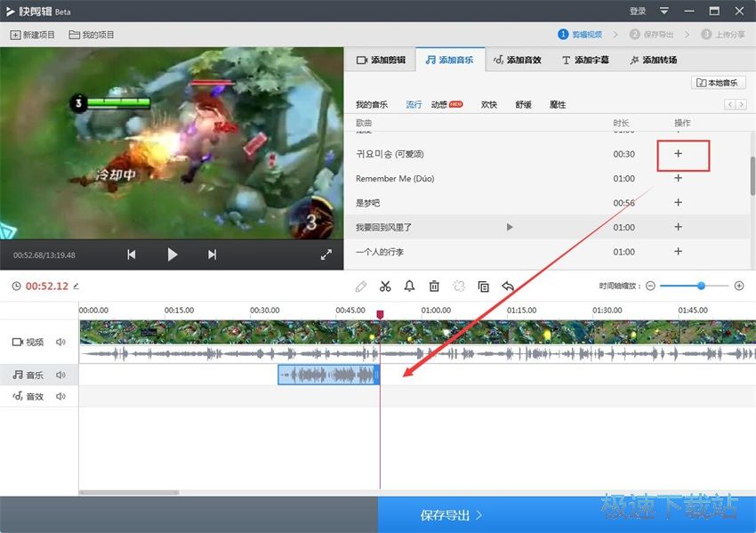The image size is (756, 533).
Task: Click the 00:52.12 current time display
Action: point(47,286)
